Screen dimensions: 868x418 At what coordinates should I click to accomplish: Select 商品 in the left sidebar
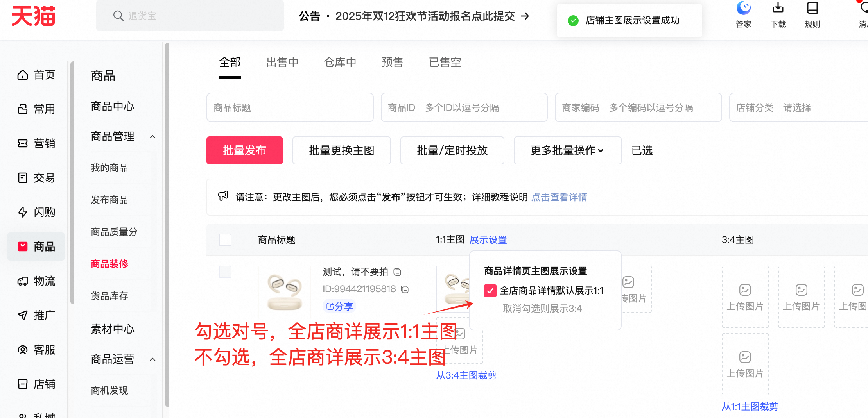[x=36, y=247]
